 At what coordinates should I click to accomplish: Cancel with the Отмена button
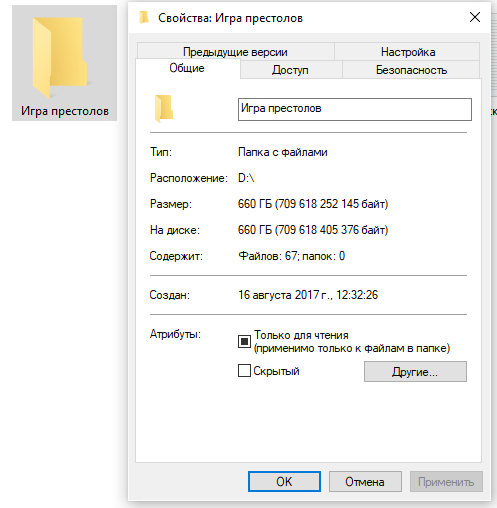pyautogui.click(x=365, y=481)
